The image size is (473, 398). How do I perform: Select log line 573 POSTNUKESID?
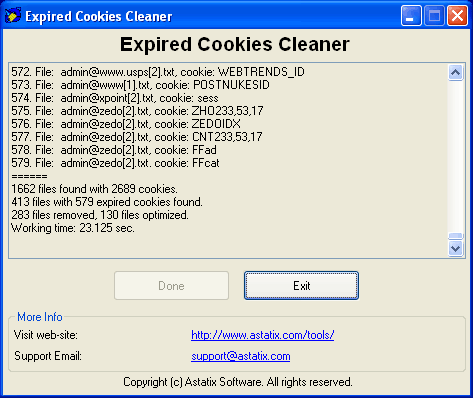140,85
